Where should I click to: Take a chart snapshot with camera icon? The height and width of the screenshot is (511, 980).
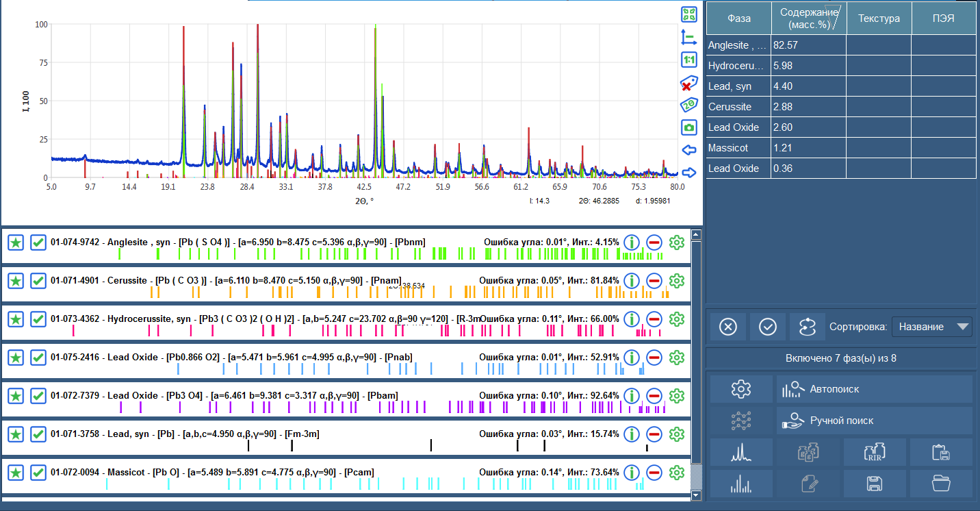pos(689,127)
